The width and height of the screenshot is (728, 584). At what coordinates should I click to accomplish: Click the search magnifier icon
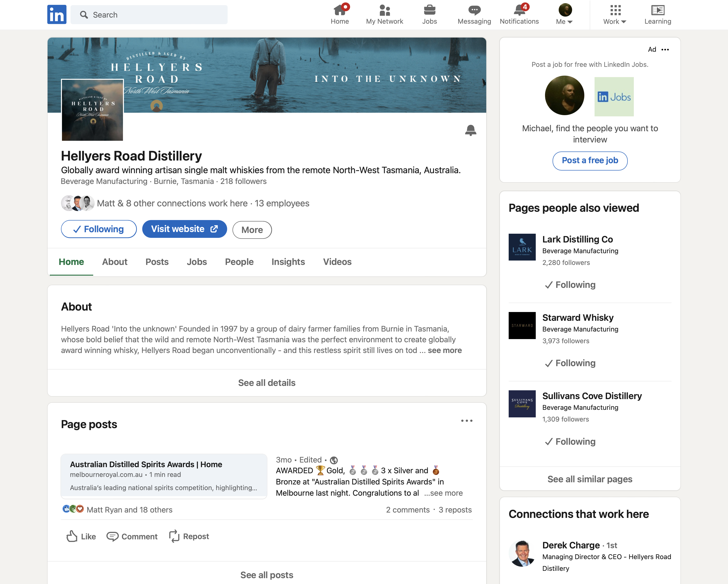tap(84, 15)
